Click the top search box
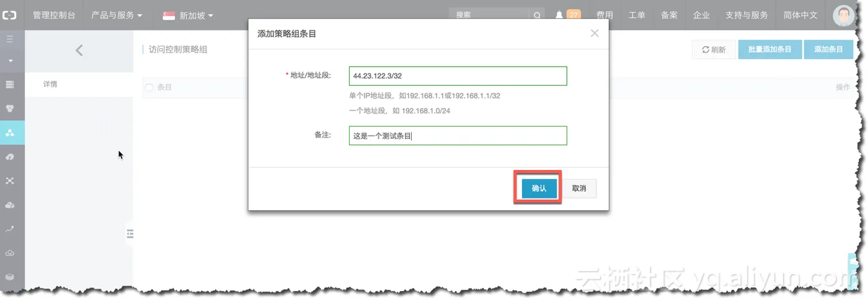 [490, 16]
